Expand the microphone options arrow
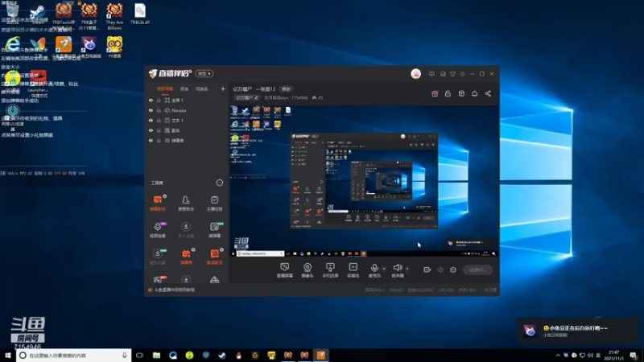This screenshot has width=644, height=362. [x=384, y=269]
